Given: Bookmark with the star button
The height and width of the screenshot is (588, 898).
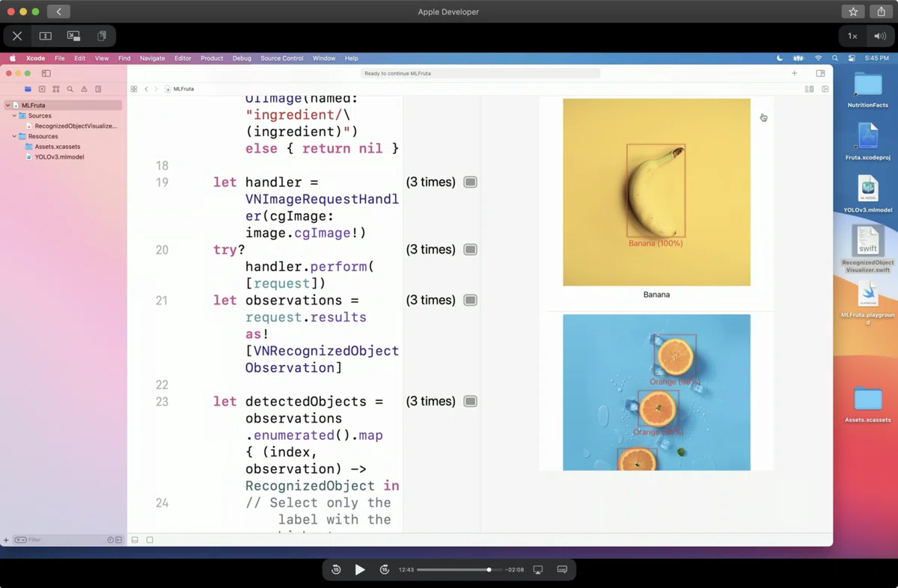Looking at the screenshot, I should tap(853, 12).
